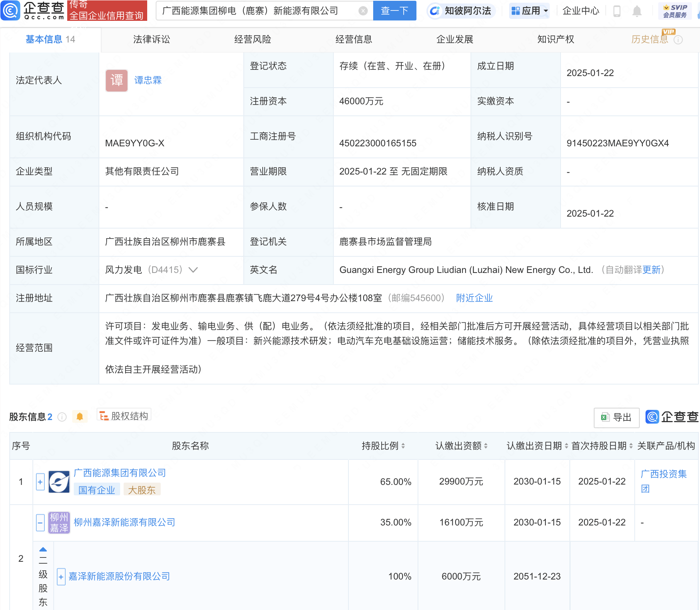Go to 企业中心
This screenshot has width=700, height=610.
[x=581, y=11]
